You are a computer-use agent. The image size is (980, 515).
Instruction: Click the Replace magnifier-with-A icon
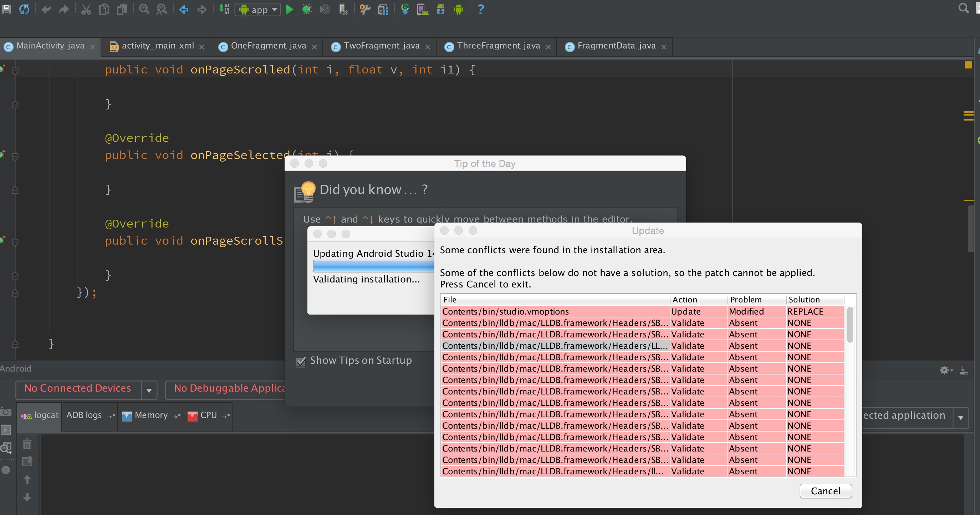162,9
